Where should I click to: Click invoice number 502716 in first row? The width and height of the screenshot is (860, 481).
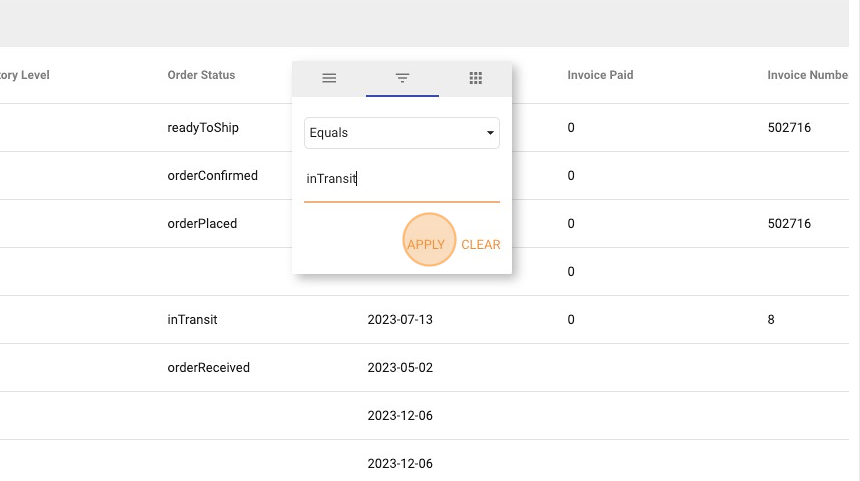pos(792,128)
